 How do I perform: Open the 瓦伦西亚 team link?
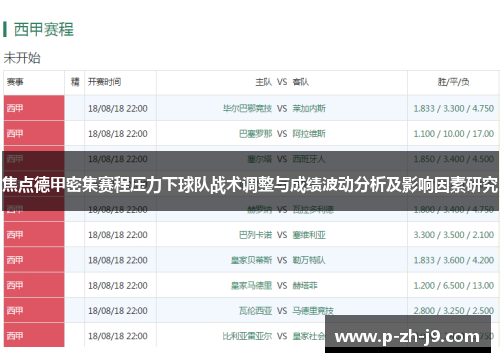(x=256, y=311)
